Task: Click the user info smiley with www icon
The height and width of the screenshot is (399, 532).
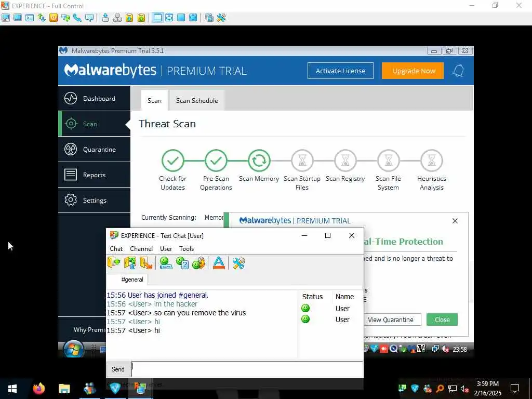Action: point(166,263)
